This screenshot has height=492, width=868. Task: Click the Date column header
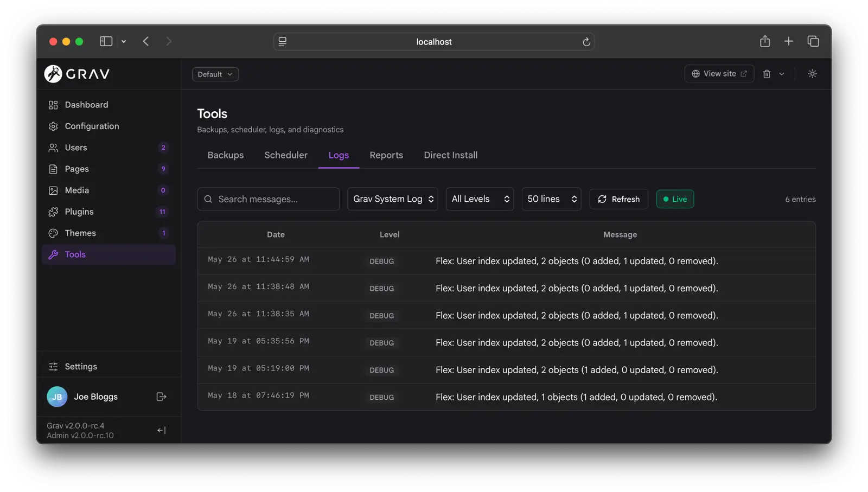pos(276,235)
